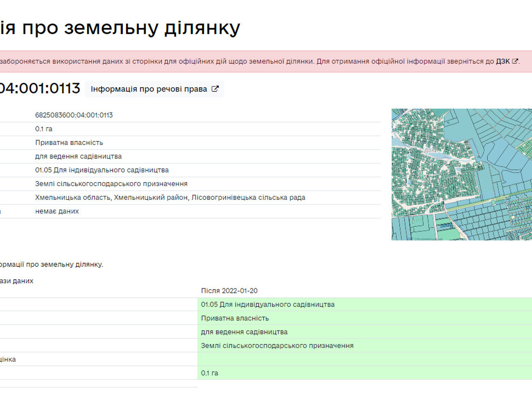Click "Приватна власність" in the upper table
The width and height of the screenshot is (532, 399).
click(x=69, y=143)
